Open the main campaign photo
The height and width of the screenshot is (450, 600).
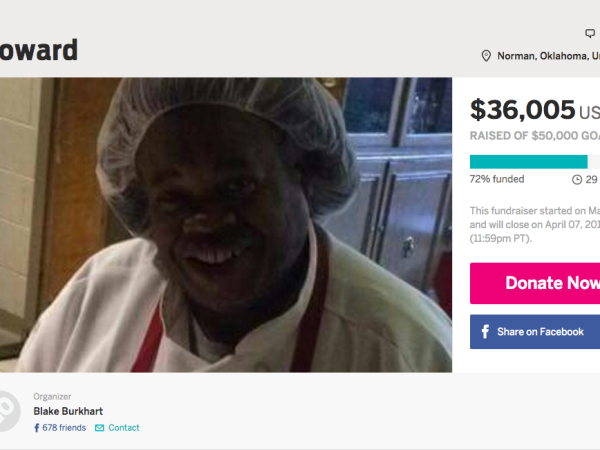[x=226, y=225]
